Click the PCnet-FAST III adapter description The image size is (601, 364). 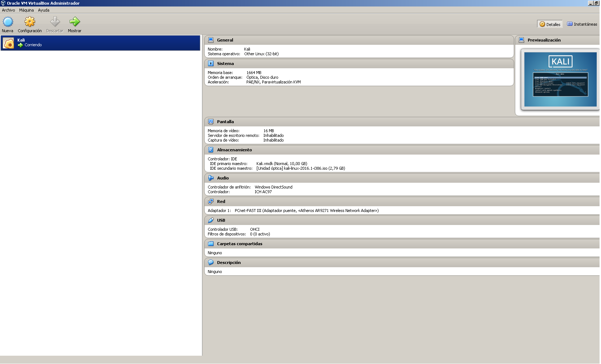(x=307, y=211)
